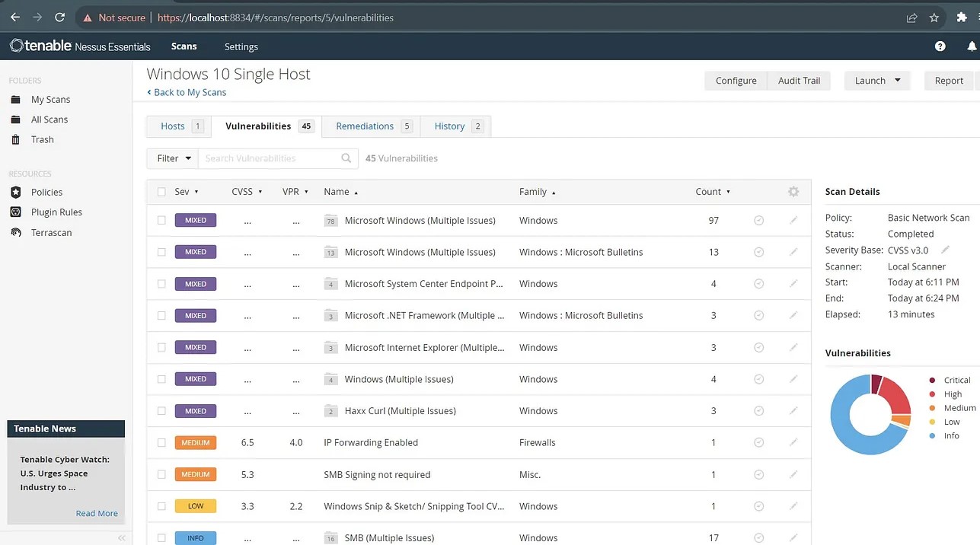
Task: Click edit pencil for IP Forwarding Enabled row
Action: [793, 442]
